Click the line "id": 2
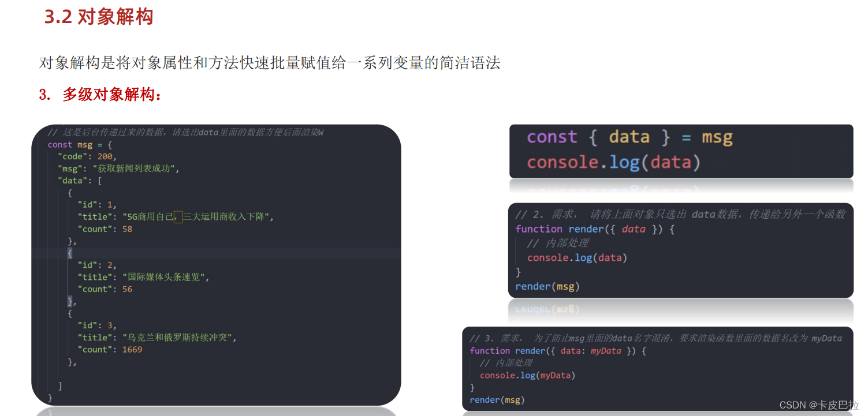 pyautogui.click(x=97, y=265)
